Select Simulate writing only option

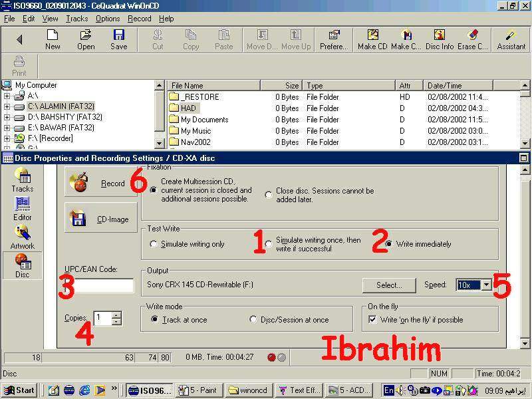coord(154,244)
